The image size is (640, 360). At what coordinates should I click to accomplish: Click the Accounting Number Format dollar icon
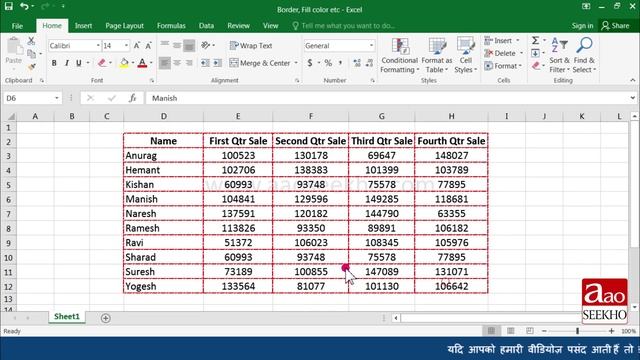pyautogui.click(x=310, y=63)
